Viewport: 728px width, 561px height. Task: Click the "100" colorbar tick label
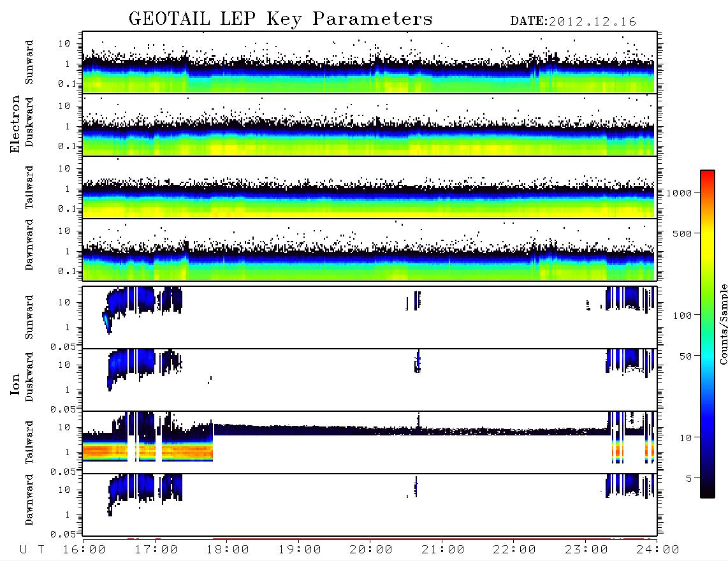click(x=682, y=316)
